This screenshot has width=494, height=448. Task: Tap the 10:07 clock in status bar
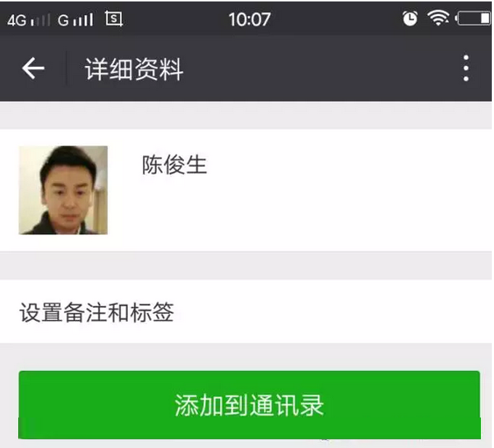point(249,20)
